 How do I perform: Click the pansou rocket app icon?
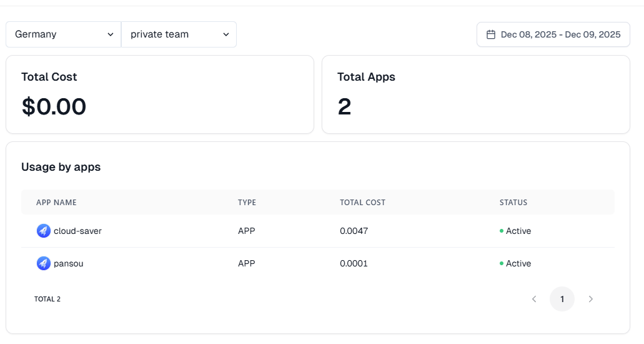(x=43, y=263)
